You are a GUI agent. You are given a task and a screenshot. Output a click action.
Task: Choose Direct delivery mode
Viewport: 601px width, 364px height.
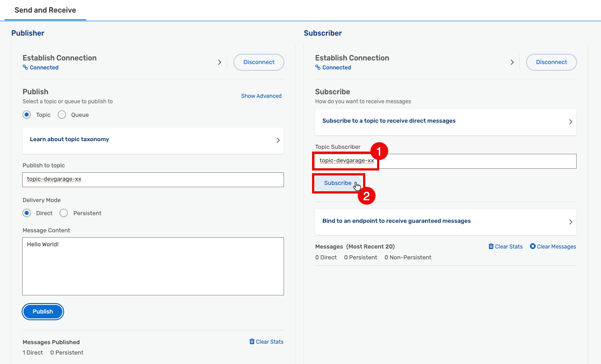pos(27,213)
